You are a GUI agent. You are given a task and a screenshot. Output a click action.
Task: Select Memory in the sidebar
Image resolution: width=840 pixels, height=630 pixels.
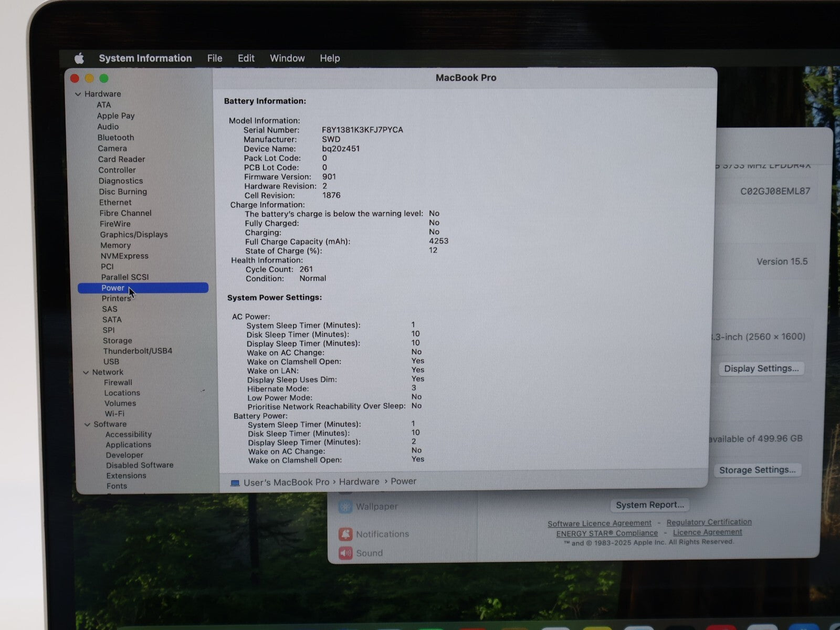coord(115,245)
